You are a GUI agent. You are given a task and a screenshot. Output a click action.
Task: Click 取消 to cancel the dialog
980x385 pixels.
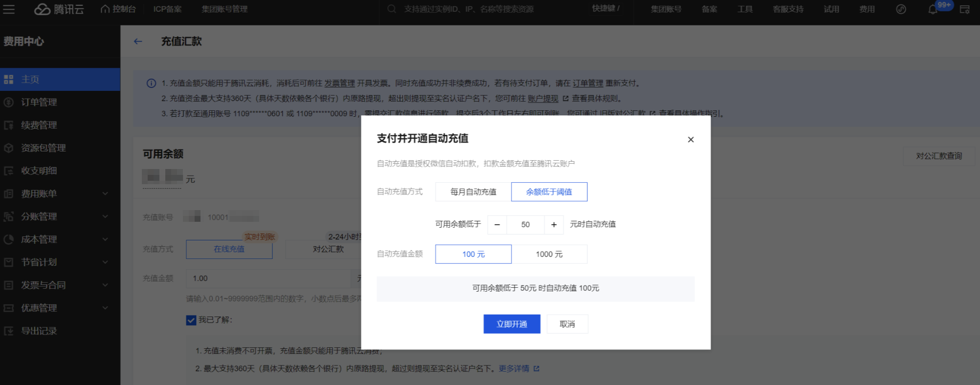[567, 324]
